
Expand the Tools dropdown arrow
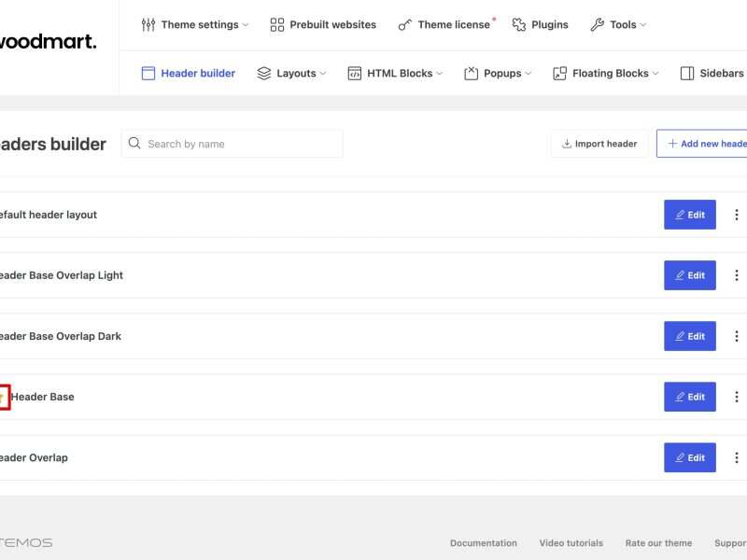(643, 25)
